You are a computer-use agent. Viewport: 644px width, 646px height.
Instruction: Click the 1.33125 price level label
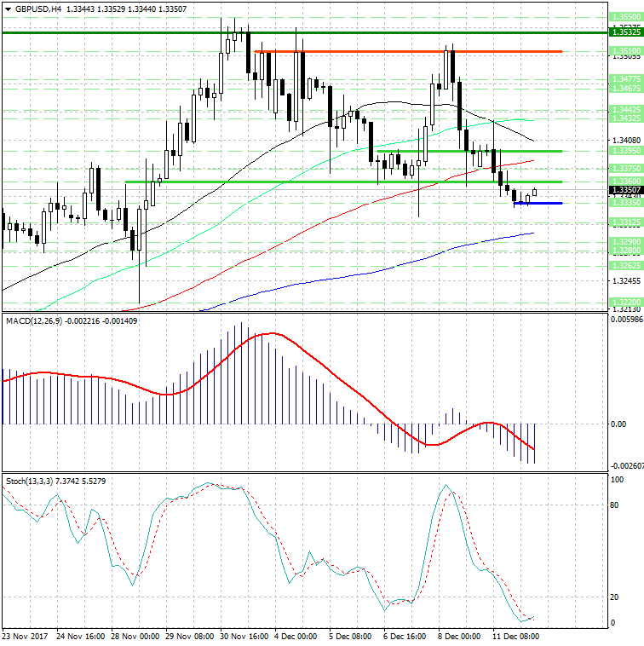pyautogui.click(x=626, y=222)
